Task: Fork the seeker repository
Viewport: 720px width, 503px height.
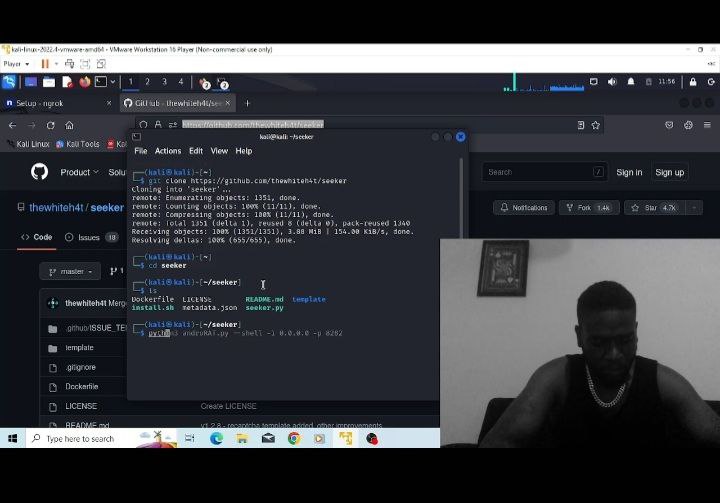Action: (589, 208)
